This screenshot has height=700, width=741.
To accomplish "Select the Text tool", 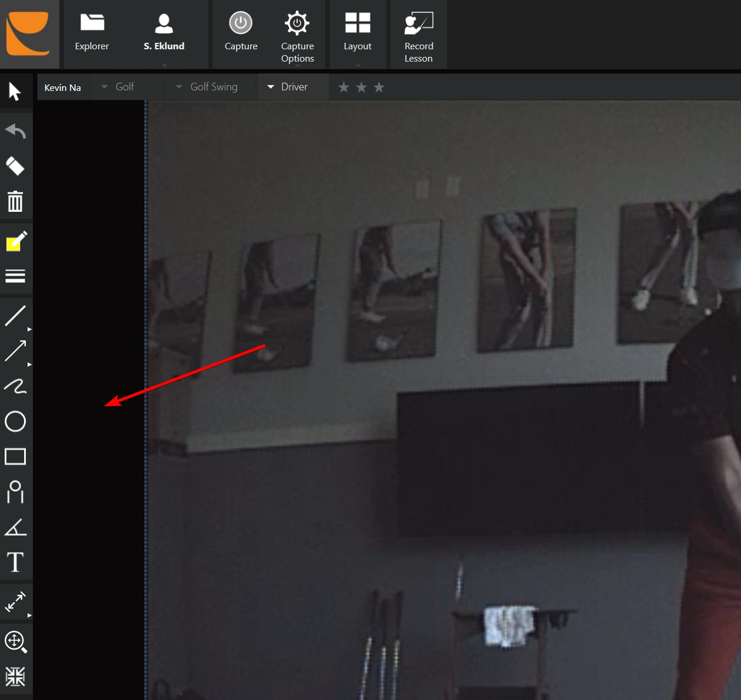I will tap(15, 562).
